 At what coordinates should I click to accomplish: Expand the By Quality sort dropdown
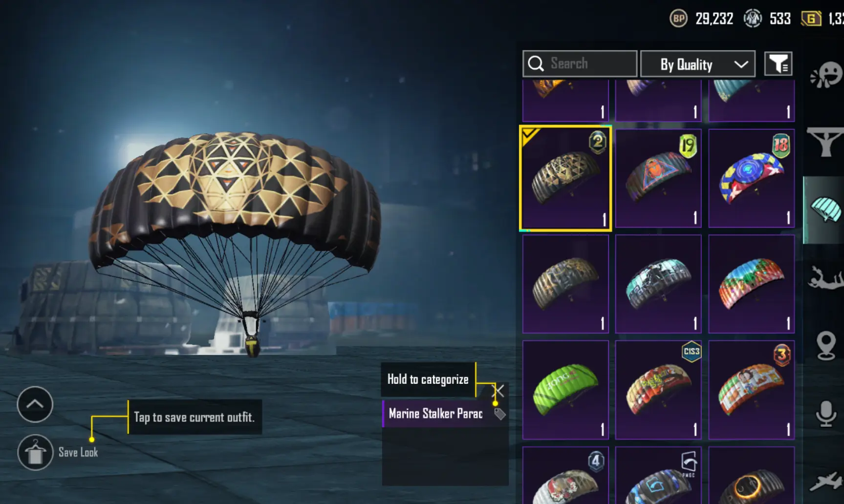pyautogui.click(x=698, y=64)
